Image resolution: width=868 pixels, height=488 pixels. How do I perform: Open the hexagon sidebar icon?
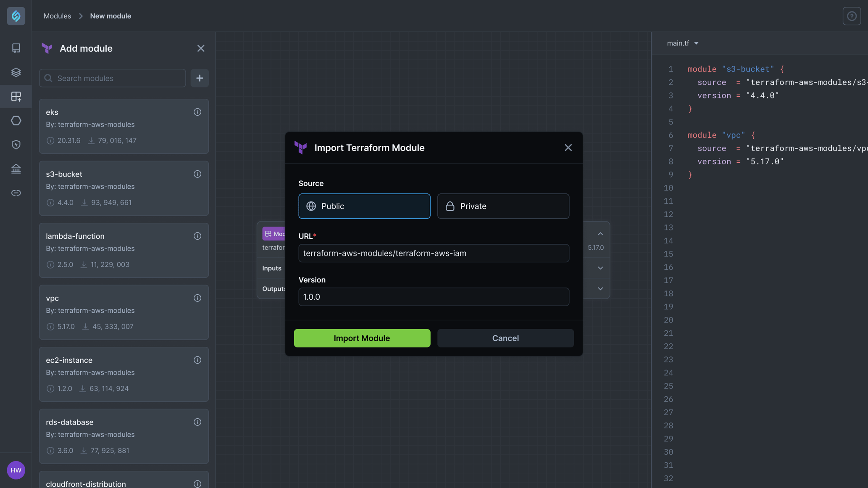(16, 121)
